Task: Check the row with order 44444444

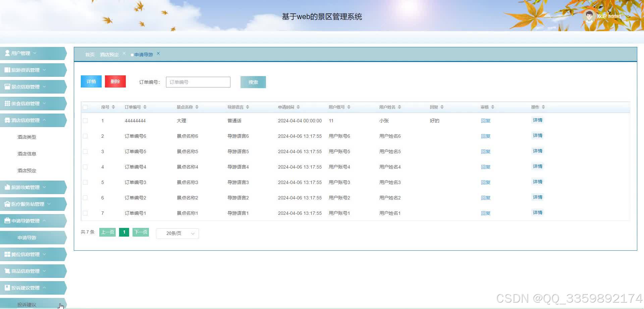Action: [85, 121]
